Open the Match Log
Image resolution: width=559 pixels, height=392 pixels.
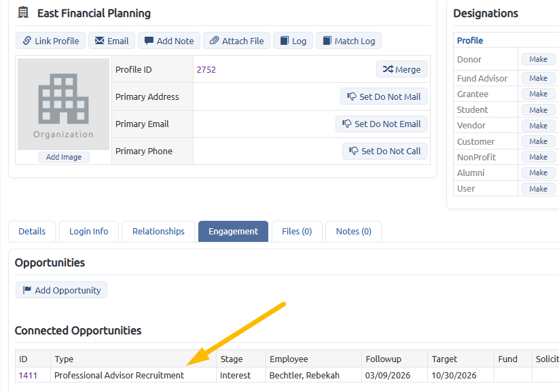coord(348,41)
